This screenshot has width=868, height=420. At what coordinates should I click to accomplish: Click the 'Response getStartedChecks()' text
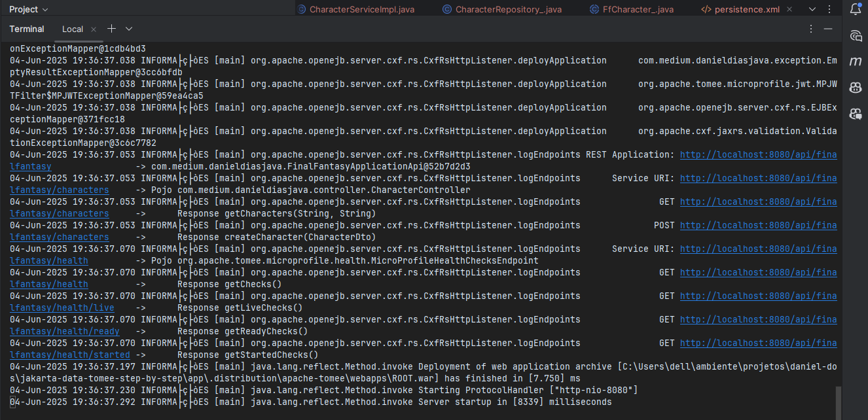tap(248, 355)
